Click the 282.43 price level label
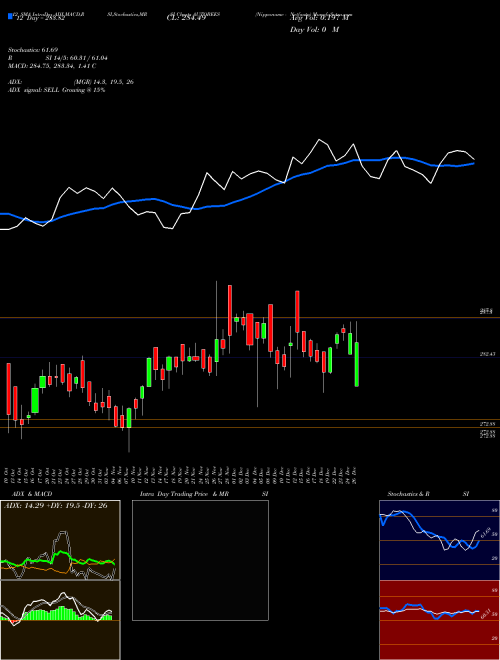 (x=487, y=355)
